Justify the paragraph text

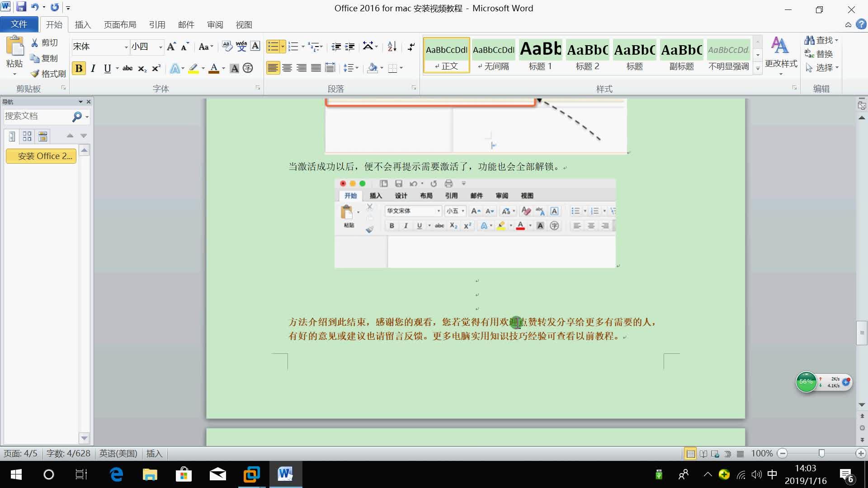[x=316, y=68]
